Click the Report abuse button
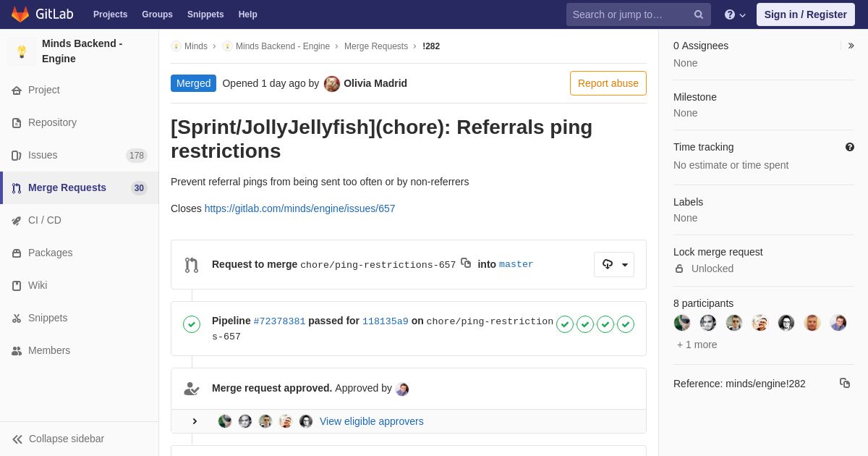 pos(608,83)
